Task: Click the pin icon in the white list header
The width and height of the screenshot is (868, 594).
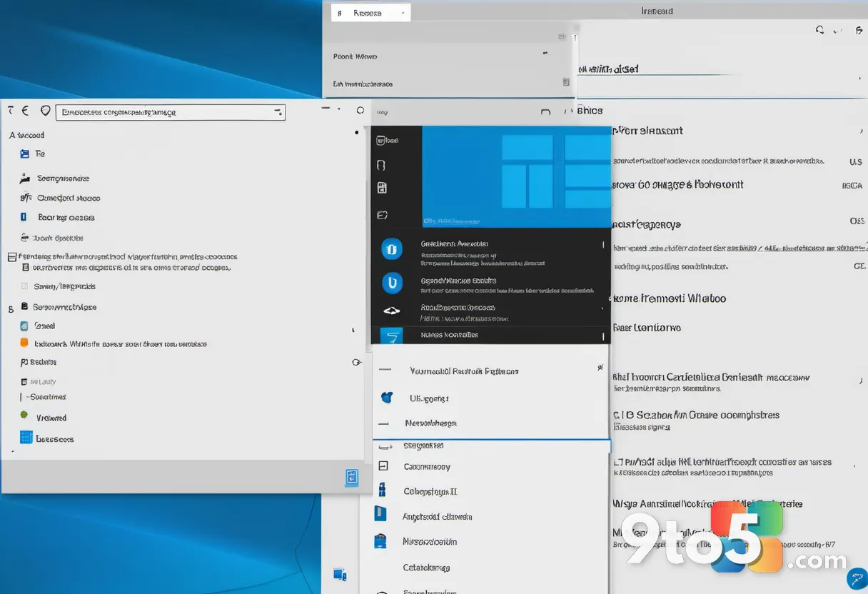Action: pos(600,368)
